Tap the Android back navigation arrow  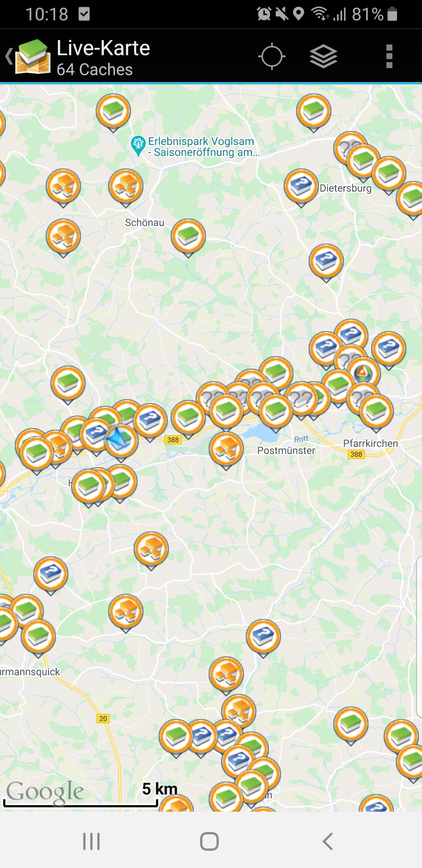click(x=327, y=842)
